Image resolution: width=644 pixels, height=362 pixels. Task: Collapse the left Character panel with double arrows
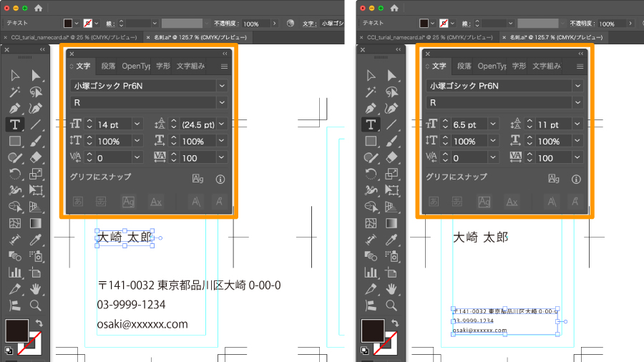[225, 54]
